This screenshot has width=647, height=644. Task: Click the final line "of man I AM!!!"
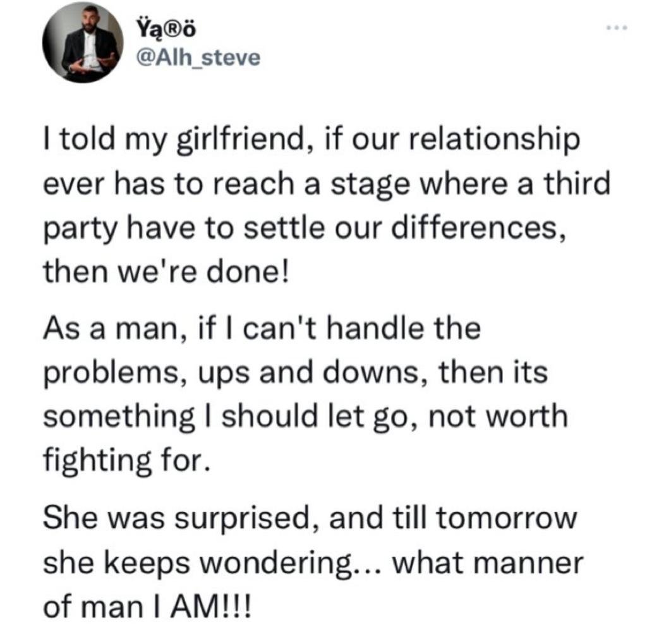[147, 607]
